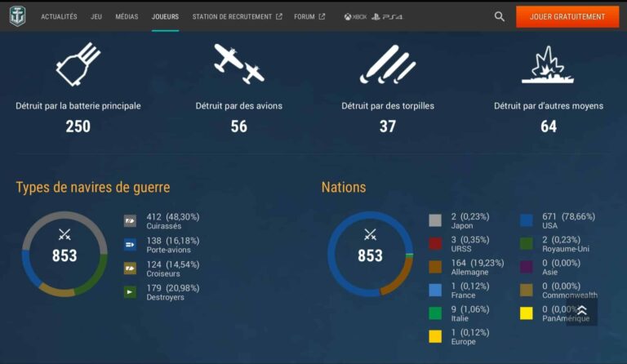
Task: Select the Porte-avions carrier type icon
Action: tap(130, 244)
